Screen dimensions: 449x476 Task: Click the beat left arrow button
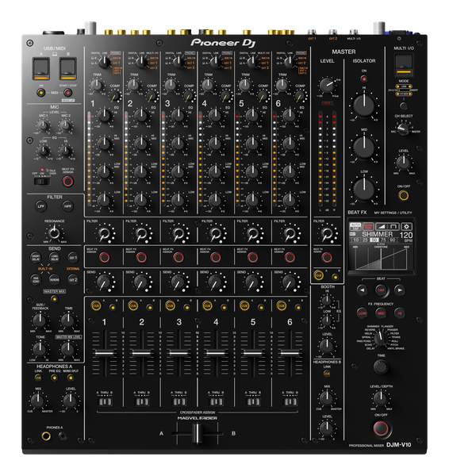362,290
